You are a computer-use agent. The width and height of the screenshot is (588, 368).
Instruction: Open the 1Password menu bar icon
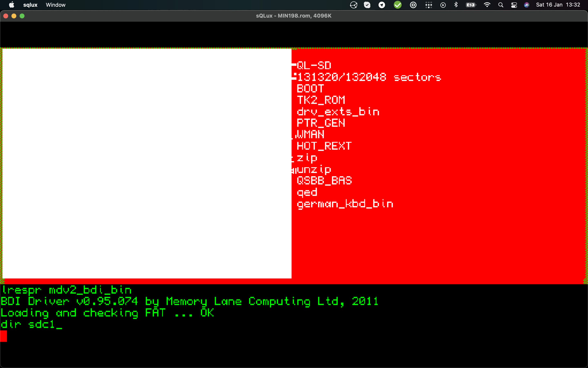(413, 5)
